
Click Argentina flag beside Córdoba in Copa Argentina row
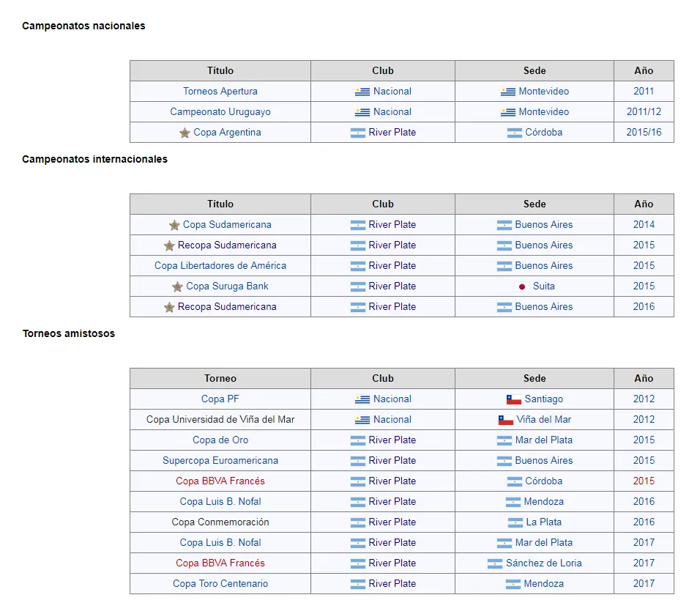point(514,133)
